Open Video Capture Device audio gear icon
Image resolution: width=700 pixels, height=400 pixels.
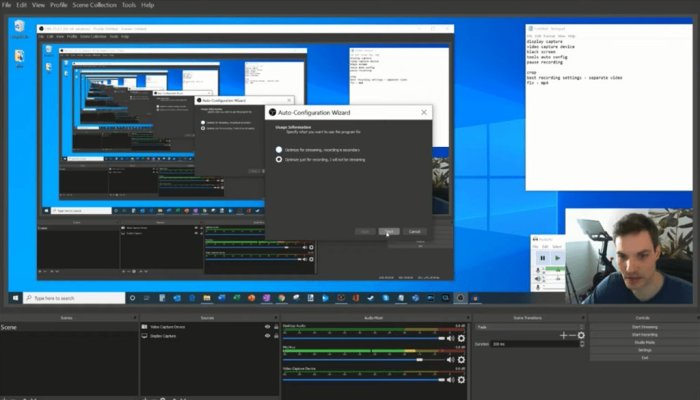[461, 379]
